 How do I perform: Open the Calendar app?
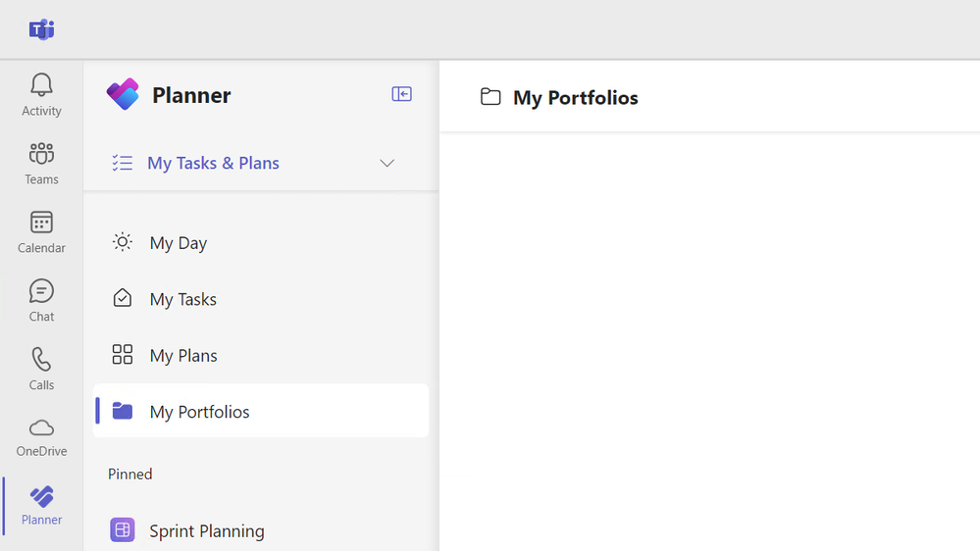coord(41,231)
